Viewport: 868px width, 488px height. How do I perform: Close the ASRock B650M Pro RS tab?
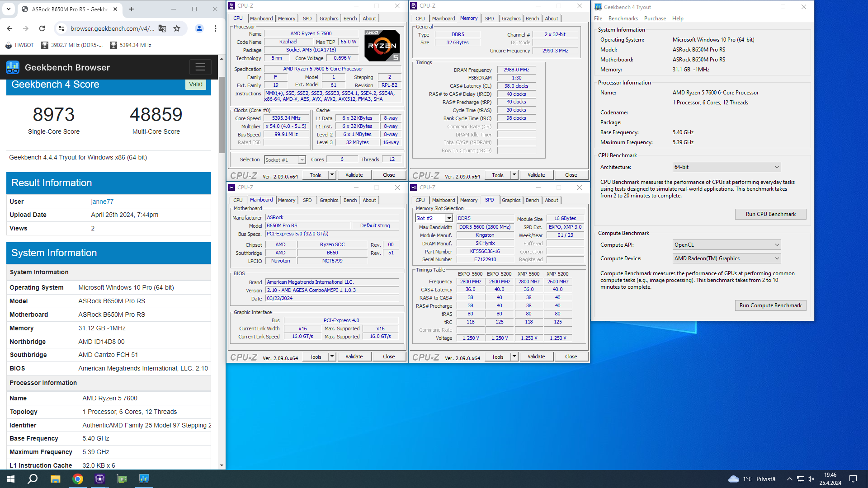tap(115, 9)
